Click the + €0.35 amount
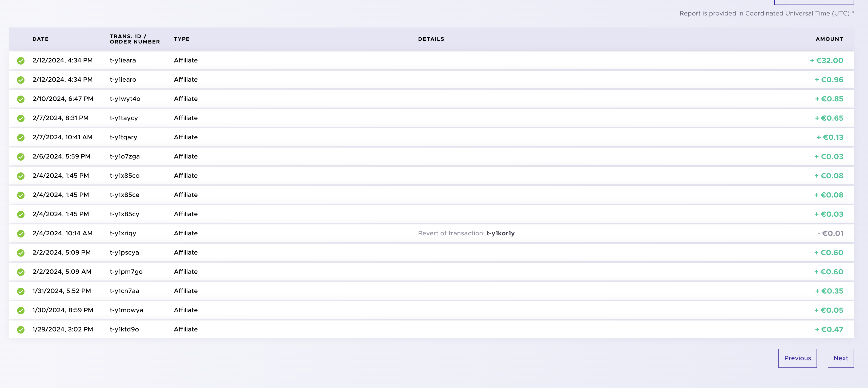Viewport: 868px width, 388px height. point(829,291)
